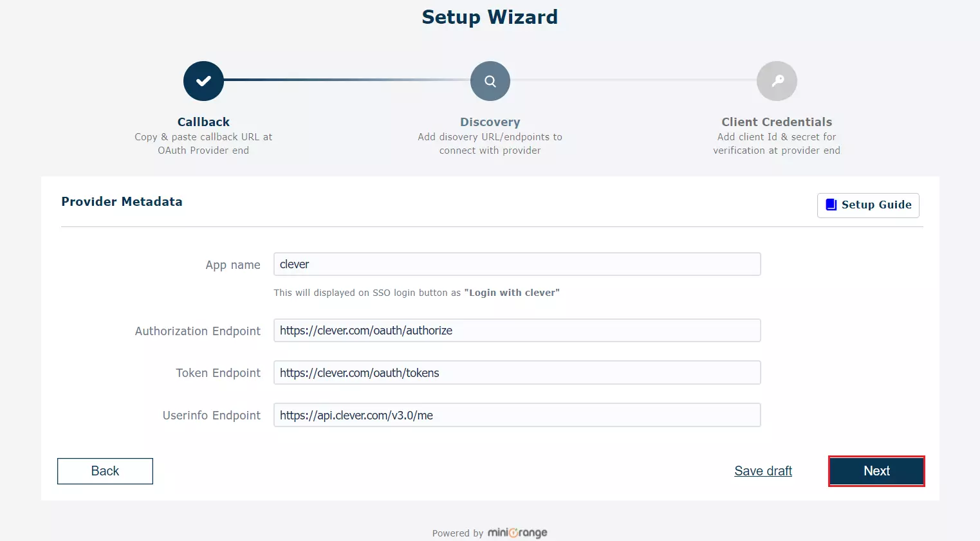Edit the Token Endpoint field
Screen dimensions: 980x541
[x=517, y=373]
